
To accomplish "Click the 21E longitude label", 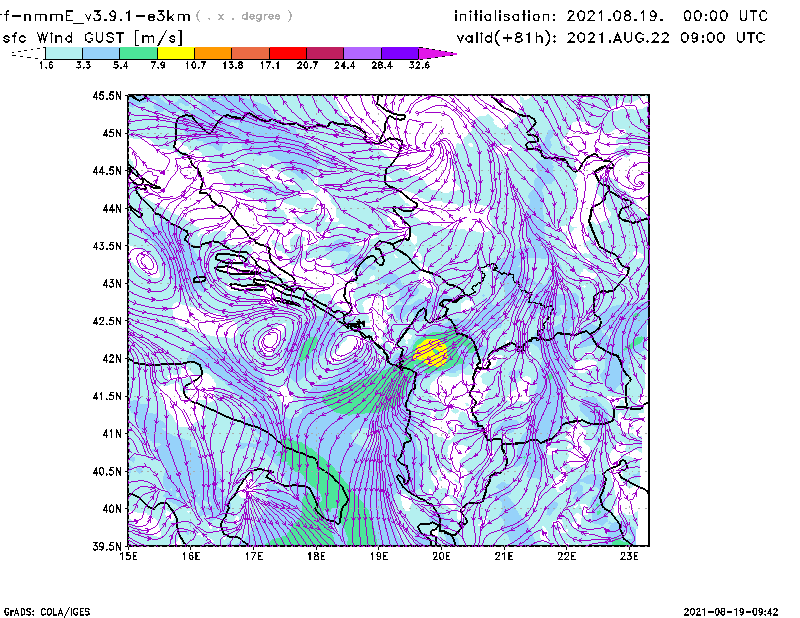I will point(504,556).
